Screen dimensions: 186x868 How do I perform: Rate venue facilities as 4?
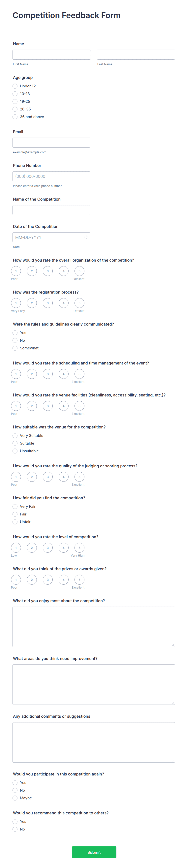pos(64,406)
